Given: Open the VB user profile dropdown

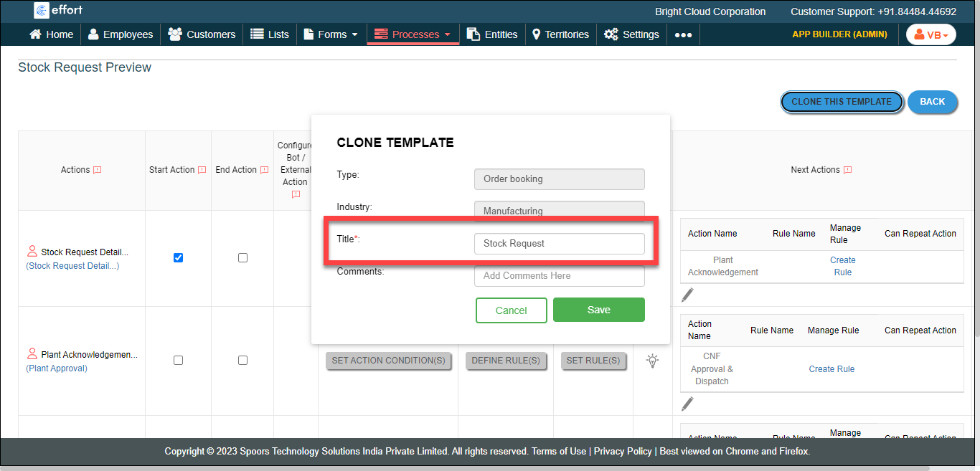Looking at the screenshot, I should point(930,34).
